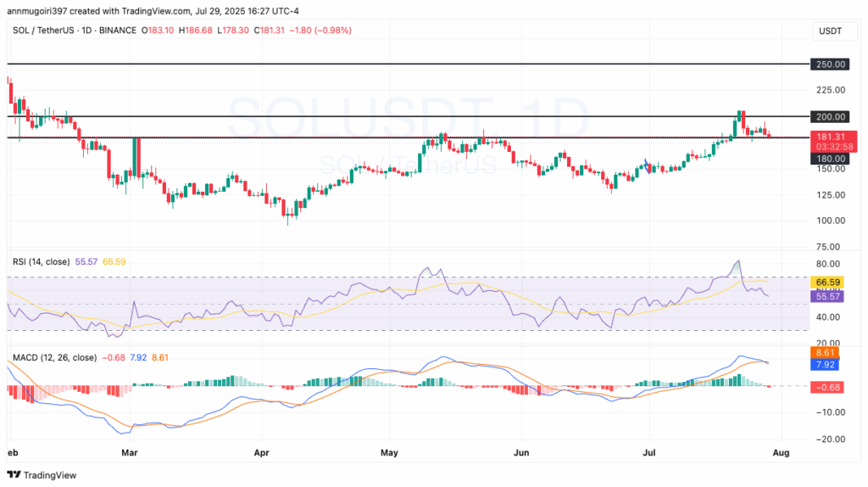Open the USDT currency selector
Image resolution: width=868 pixels, height=487 pixels.
coord(830,31)
